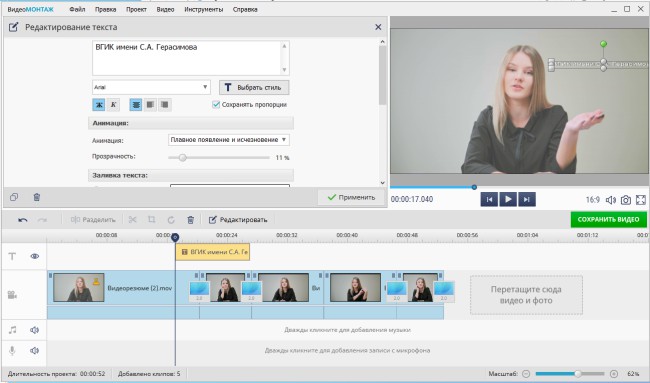This screenshot has width=650, height=383.
Task: Click text box scroll down arrow
Action: pyautogui.click(x=284, y=70)
